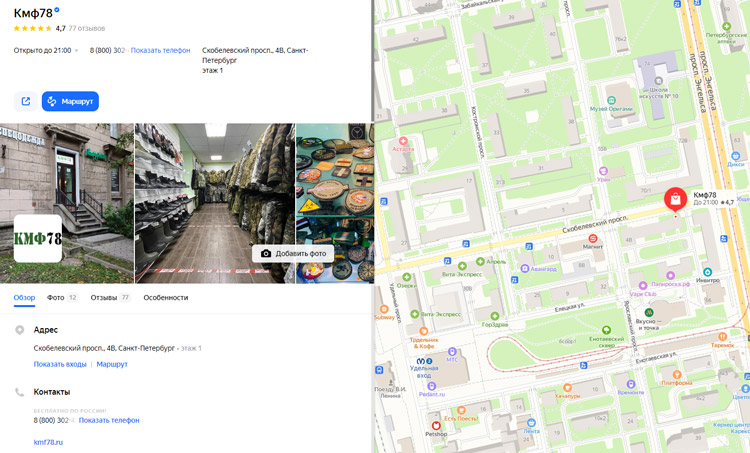Switch to the Фото tab
The height and width of the screenshot is (453, 750).
(62, 298)
